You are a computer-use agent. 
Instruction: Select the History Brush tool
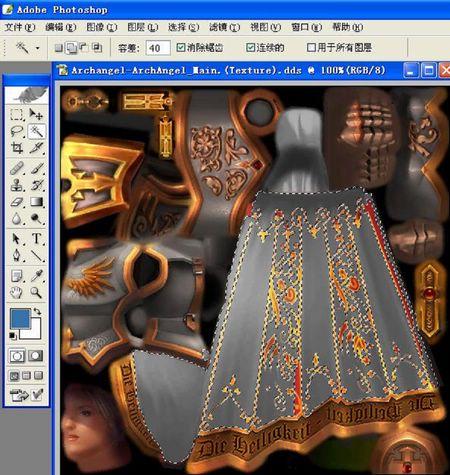coord(36,185)
